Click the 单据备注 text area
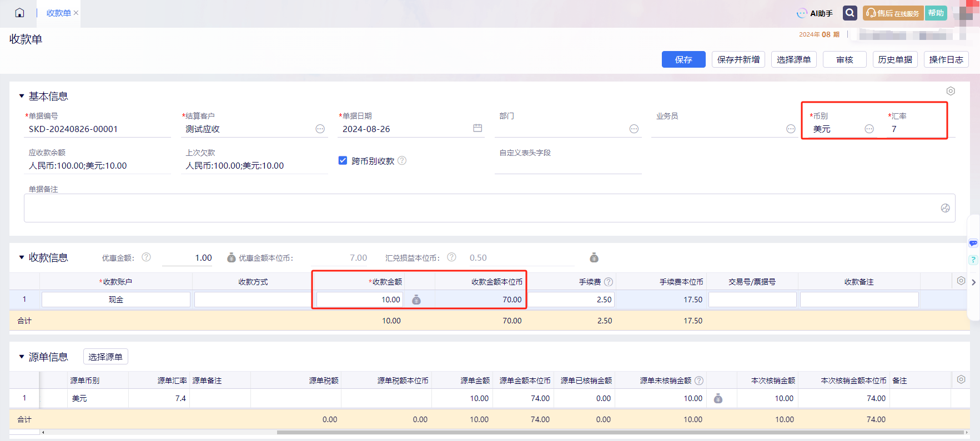 tap(489, 208)
